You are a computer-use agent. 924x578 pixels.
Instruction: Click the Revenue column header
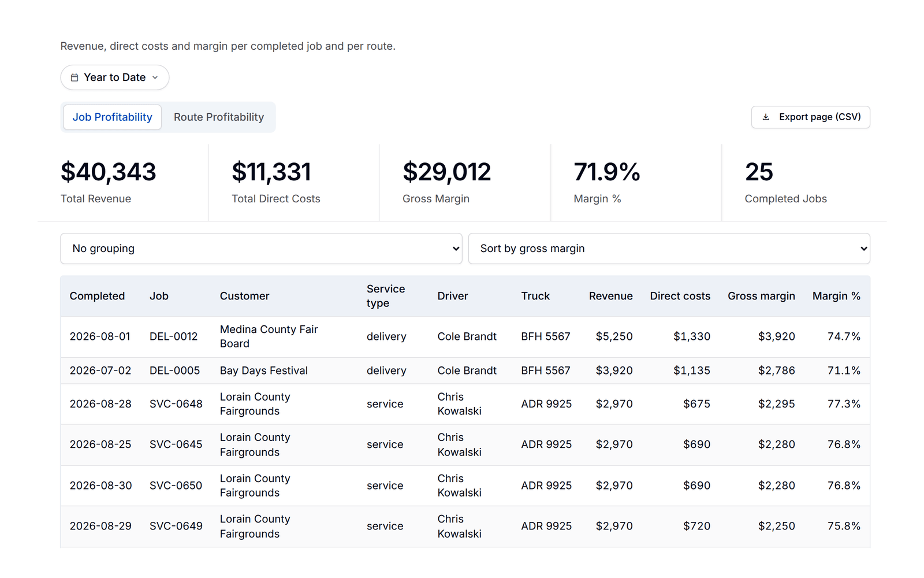coord(610,296)
